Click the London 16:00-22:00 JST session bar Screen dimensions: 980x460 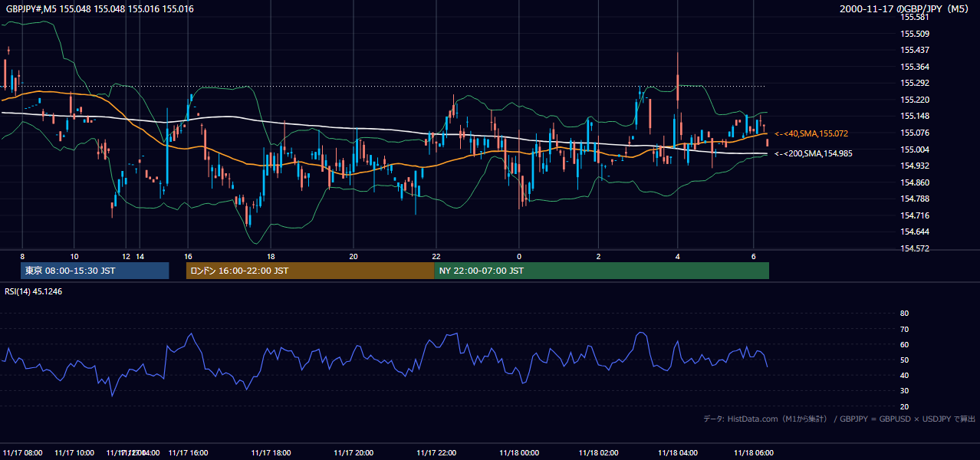pyautogui.click(x=310, y=271)
